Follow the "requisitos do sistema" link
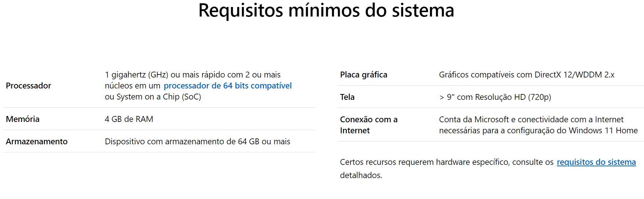This screenshot has width=644, height=199. point(596,162)
